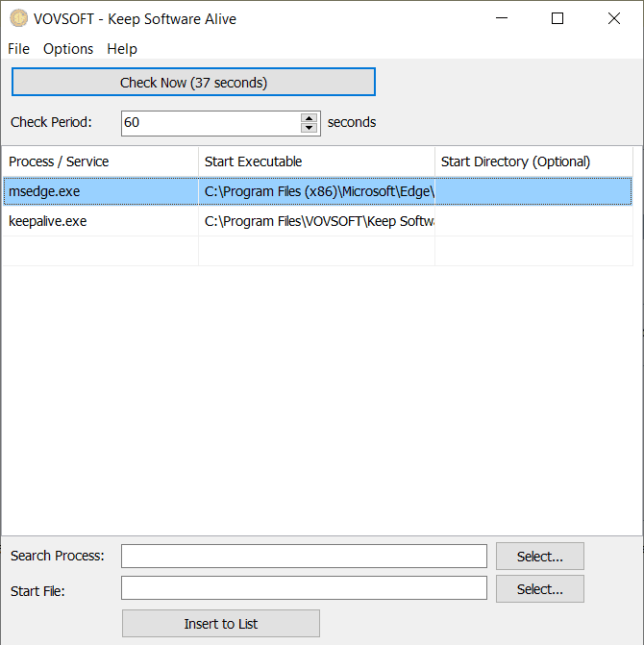Viewport: 644px width, 645px height.
Task: Decrease Check Period with down arrow
Action: click(309, 128)
